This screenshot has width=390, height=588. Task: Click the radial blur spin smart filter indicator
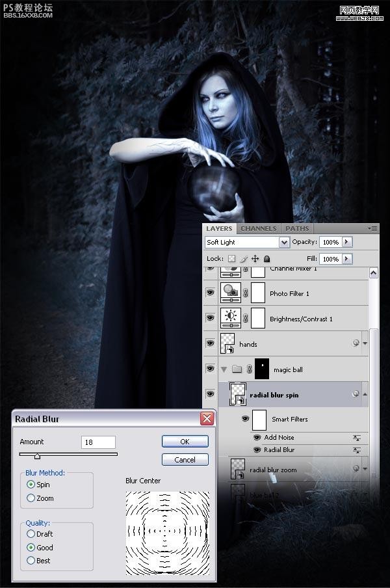[356, 394]
